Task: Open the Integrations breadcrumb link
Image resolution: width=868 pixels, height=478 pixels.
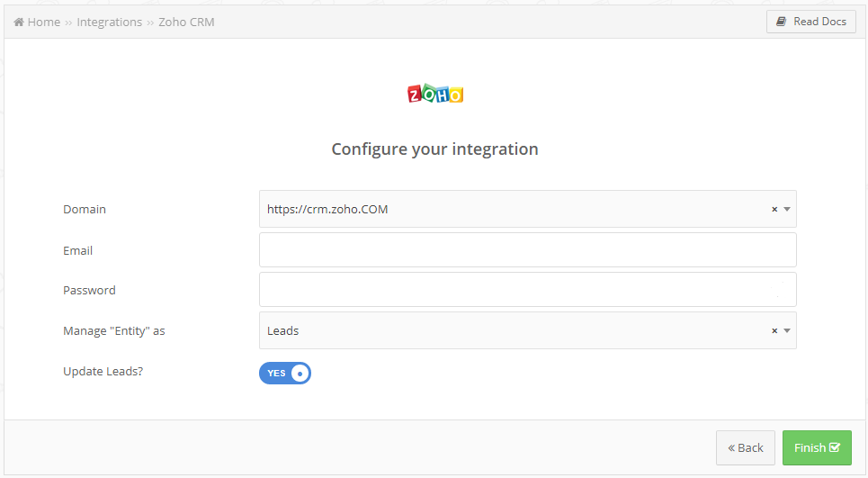Action: 109,23
